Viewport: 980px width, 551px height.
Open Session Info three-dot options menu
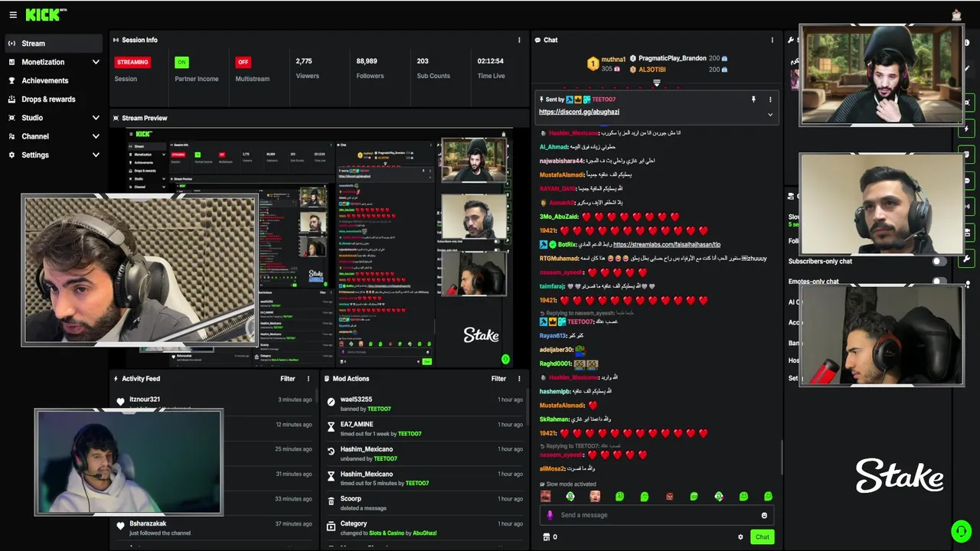click(x=519, y=40)
